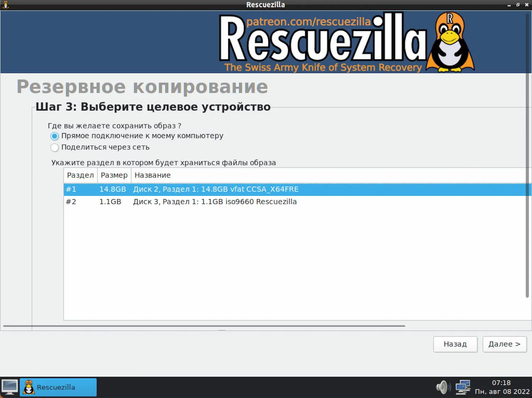Click the show desktop taskbar icon
Screen dimensions: 532x398
10,387
